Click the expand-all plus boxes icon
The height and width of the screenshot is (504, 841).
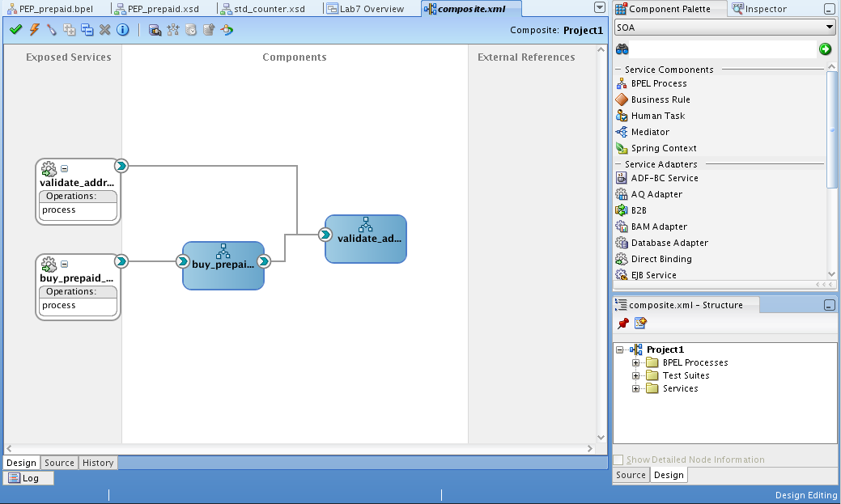coord(69,29)
